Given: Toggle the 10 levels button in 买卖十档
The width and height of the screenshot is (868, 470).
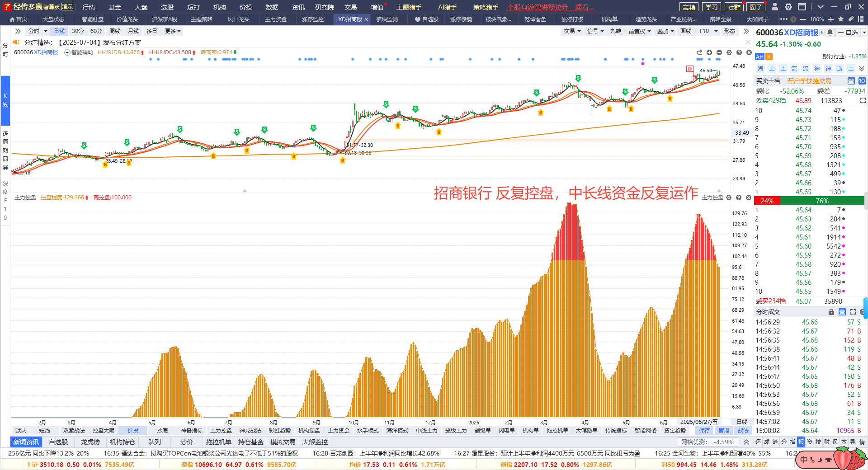Looking at the screenshot, I should point(862,81).
